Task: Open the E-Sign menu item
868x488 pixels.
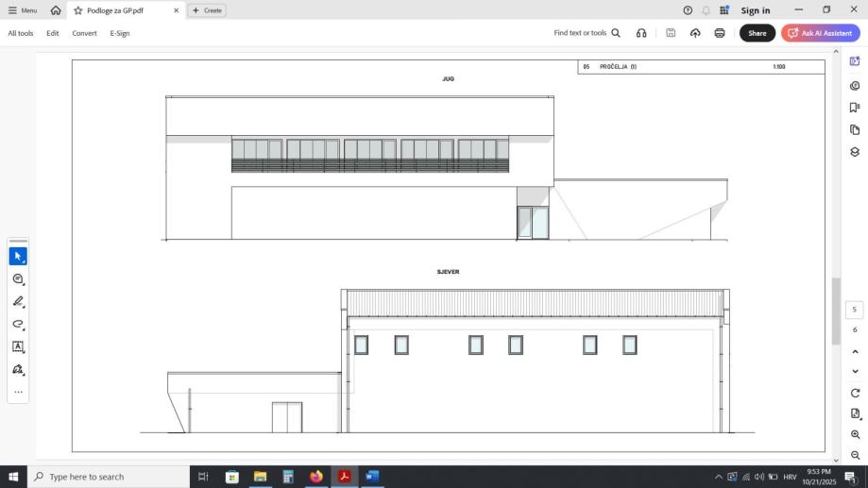Action: (120, 33)
